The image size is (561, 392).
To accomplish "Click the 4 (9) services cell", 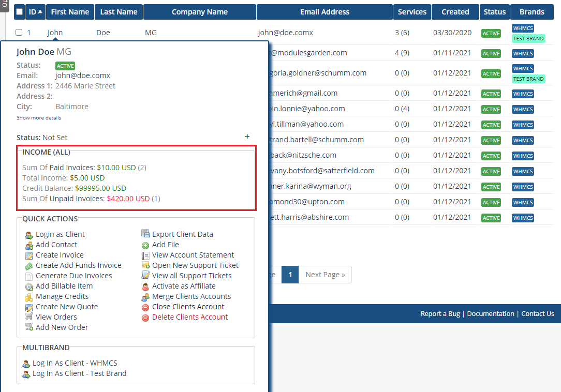I will coord(402,53).
